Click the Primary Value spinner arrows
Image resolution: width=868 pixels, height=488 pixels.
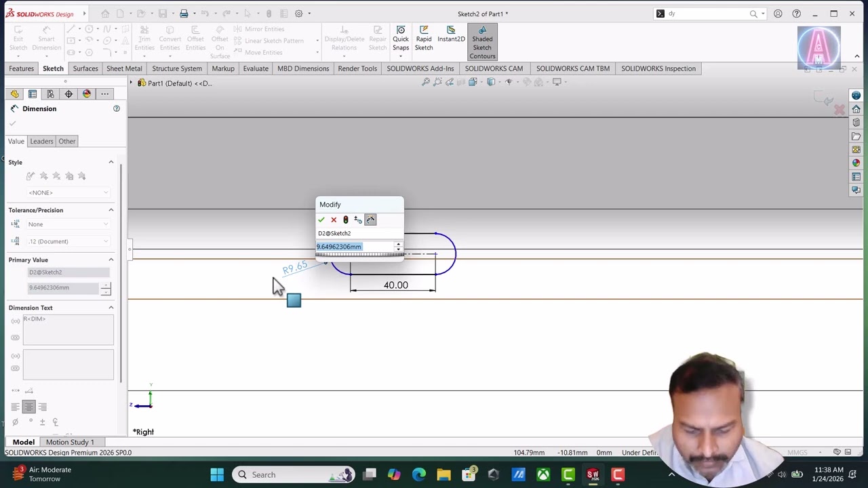105,288
